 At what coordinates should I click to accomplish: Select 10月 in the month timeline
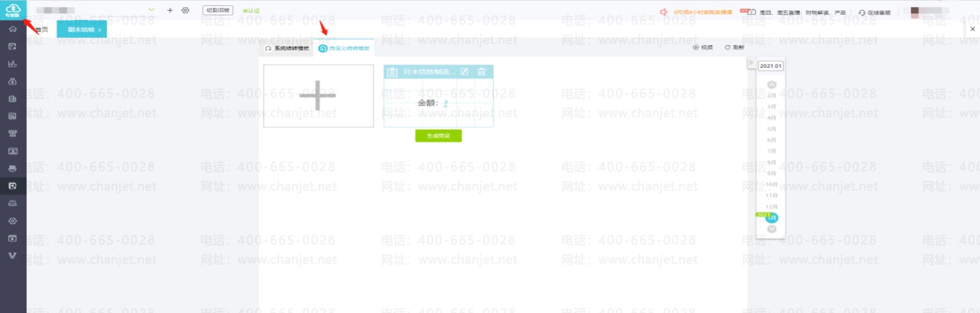tap(772, 184)
